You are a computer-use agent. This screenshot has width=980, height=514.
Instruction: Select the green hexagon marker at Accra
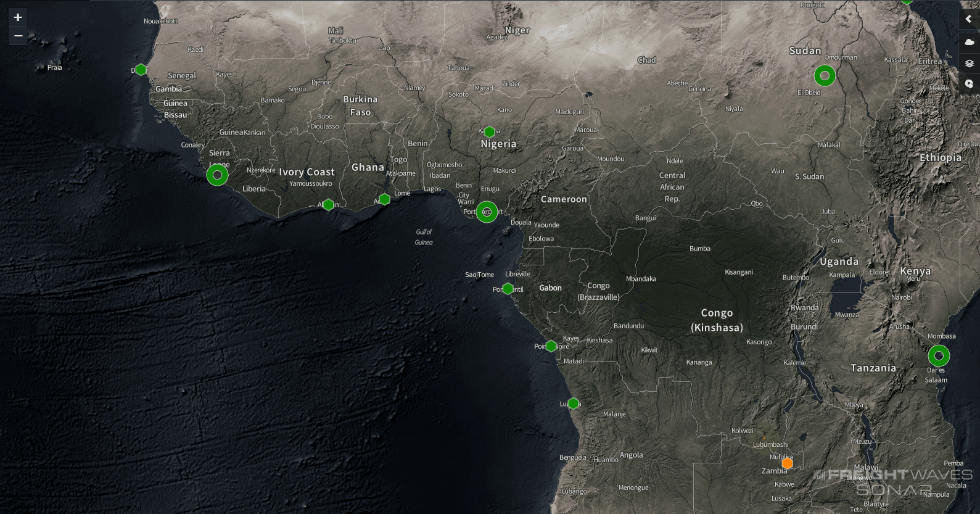point(384,199)
